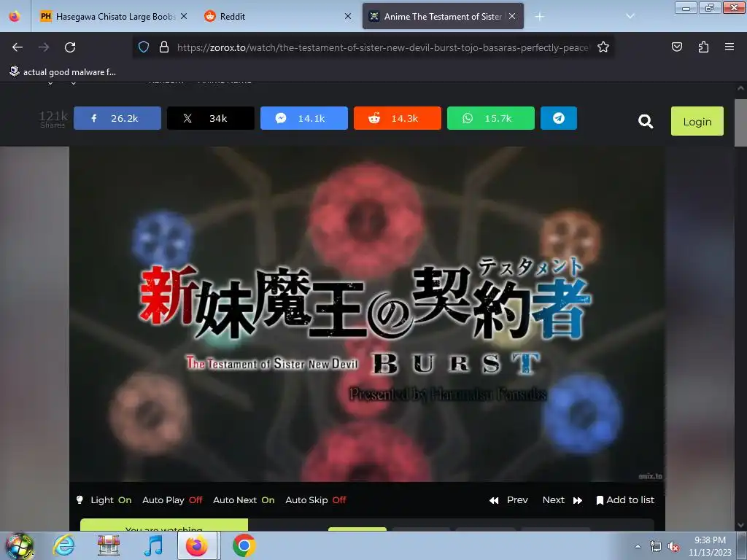Viewport: 747px width, 560px height.
Task: Share on Reddit 14.3k button
Action: point(398,118)
